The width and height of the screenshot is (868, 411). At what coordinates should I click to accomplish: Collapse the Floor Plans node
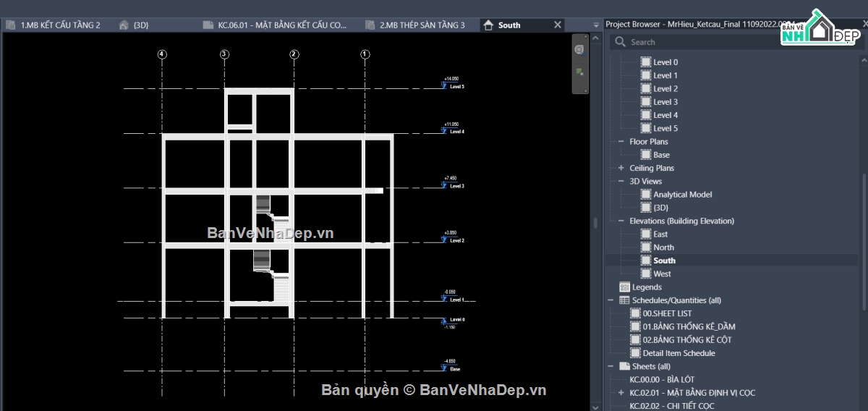(621, 142)
